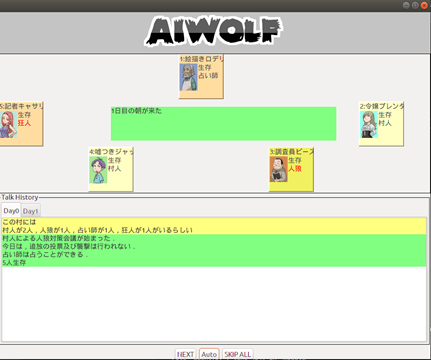Close the window with red button
This screenshot has width=431, height=360.
click(x=424, y=5)
